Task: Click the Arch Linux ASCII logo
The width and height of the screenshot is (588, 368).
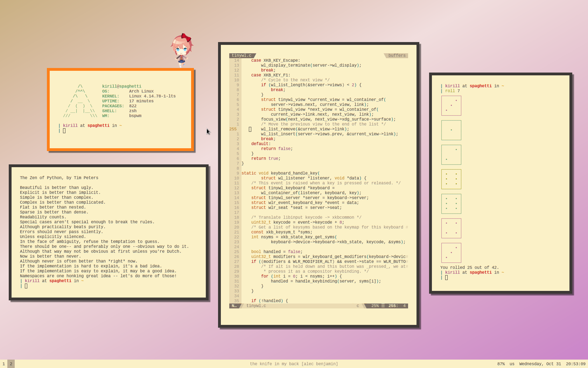Action: point(80,101)
